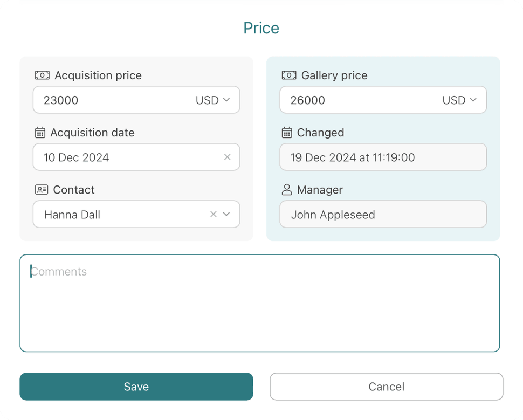Screen dimensions: 523x420
Task: Expand the Contact dropdown chevron
Action: [x=226, y=214]
